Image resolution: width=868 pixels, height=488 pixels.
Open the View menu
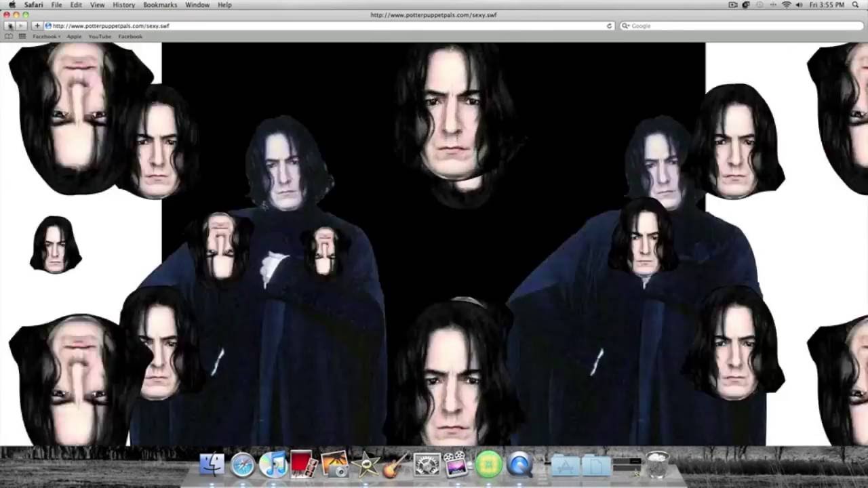pos(98,5)
